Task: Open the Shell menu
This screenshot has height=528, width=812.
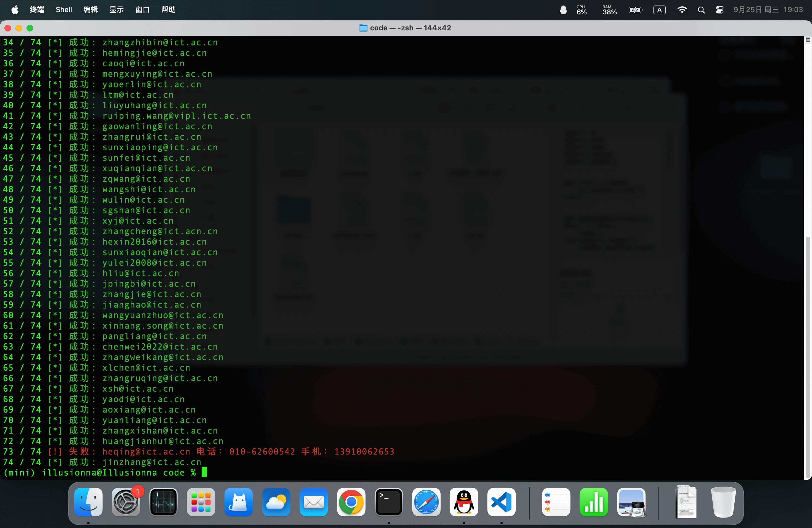Action: coord(64,10)
